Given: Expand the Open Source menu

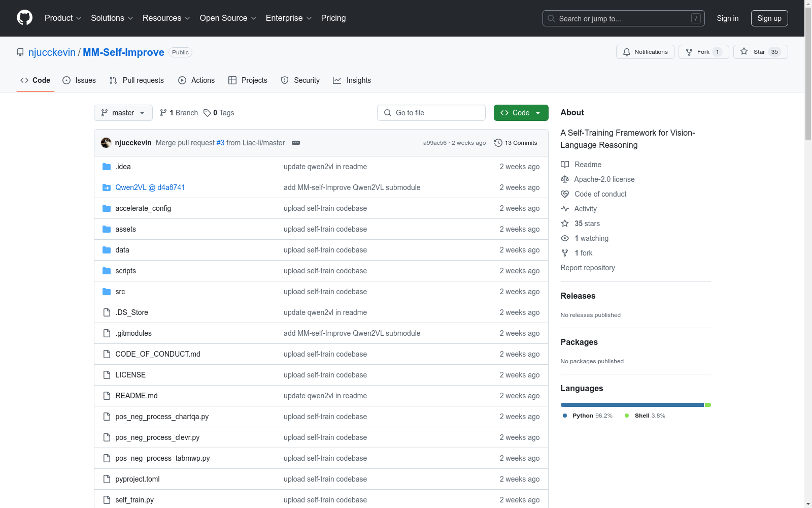Looking at the screenshot, I should pyautogui.click(x=228, y=18).
